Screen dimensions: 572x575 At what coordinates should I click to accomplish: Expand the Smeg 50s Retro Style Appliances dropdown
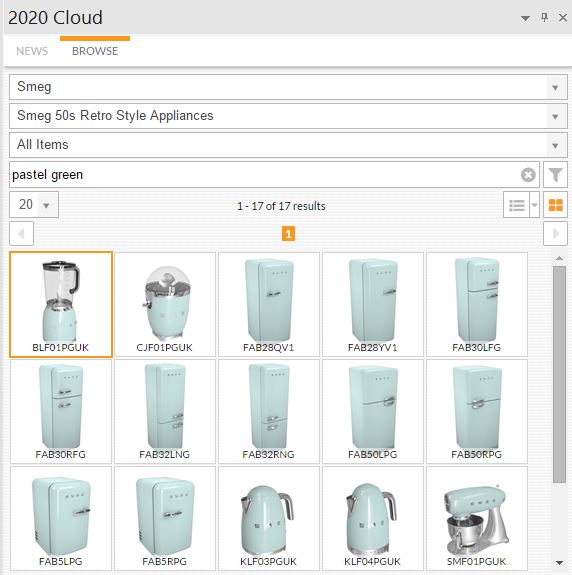tap(555, 116)
